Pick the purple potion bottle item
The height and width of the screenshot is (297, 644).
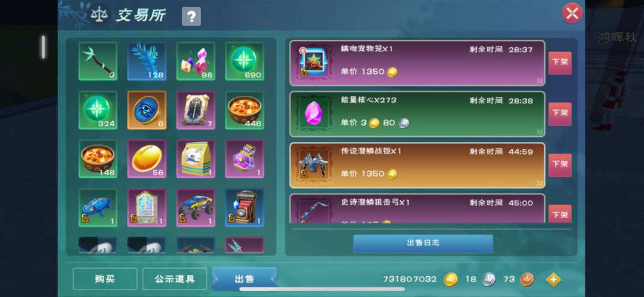coord(244,159)
